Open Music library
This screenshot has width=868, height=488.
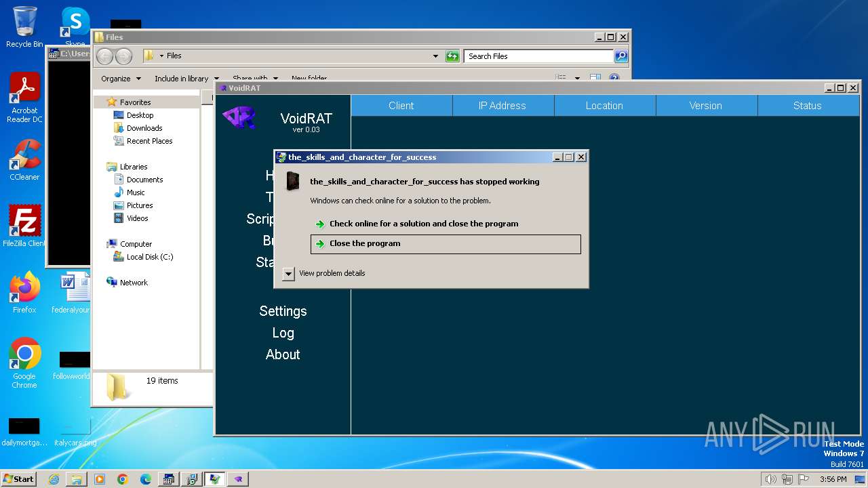point(136,192)
